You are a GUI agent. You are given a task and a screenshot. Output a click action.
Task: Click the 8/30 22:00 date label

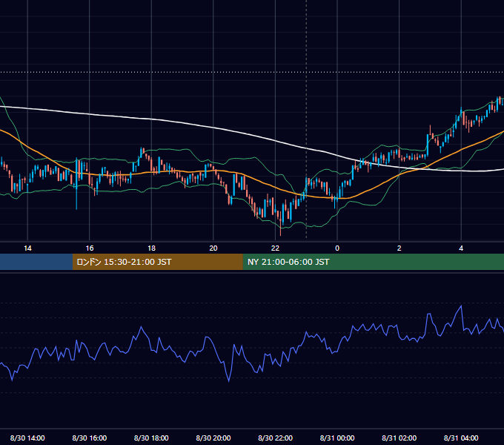(x=276, y=438)
